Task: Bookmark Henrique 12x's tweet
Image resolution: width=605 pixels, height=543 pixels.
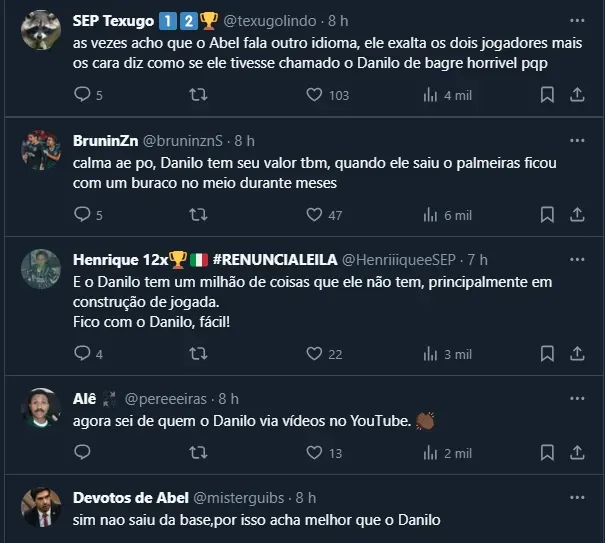Action: coord(547,353)
